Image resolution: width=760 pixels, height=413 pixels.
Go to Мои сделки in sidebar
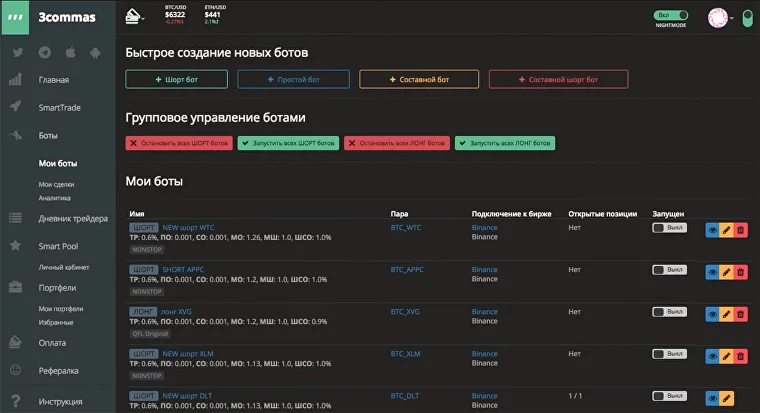[x=58, y=184]
